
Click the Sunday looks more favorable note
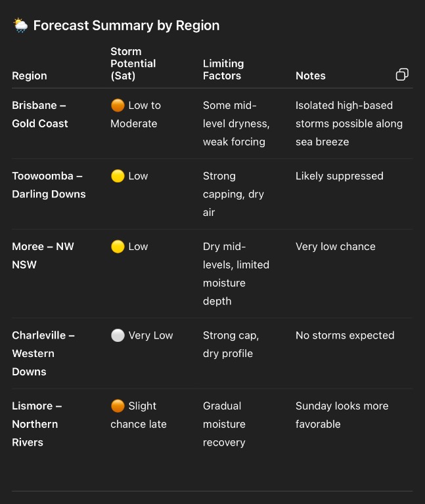(x=342, y=415)
